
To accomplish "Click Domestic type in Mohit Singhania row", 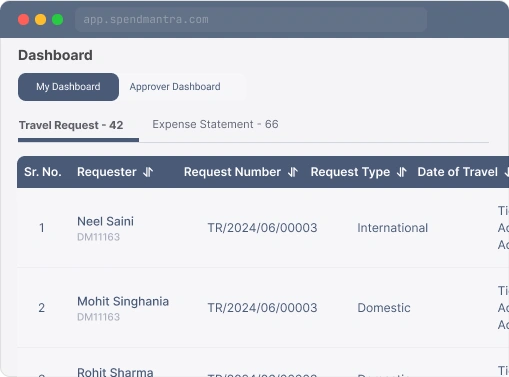I will (x=384, y=308).
